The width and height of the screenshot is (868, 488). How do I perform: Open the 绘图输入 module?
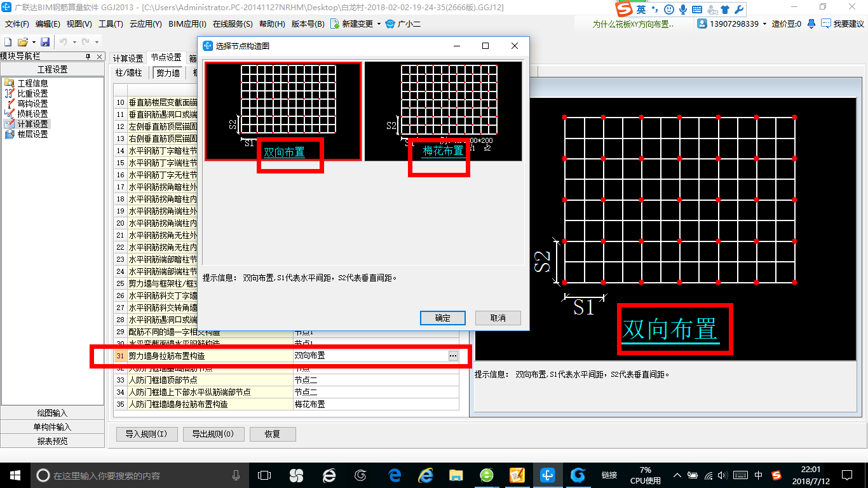(52, 413)
